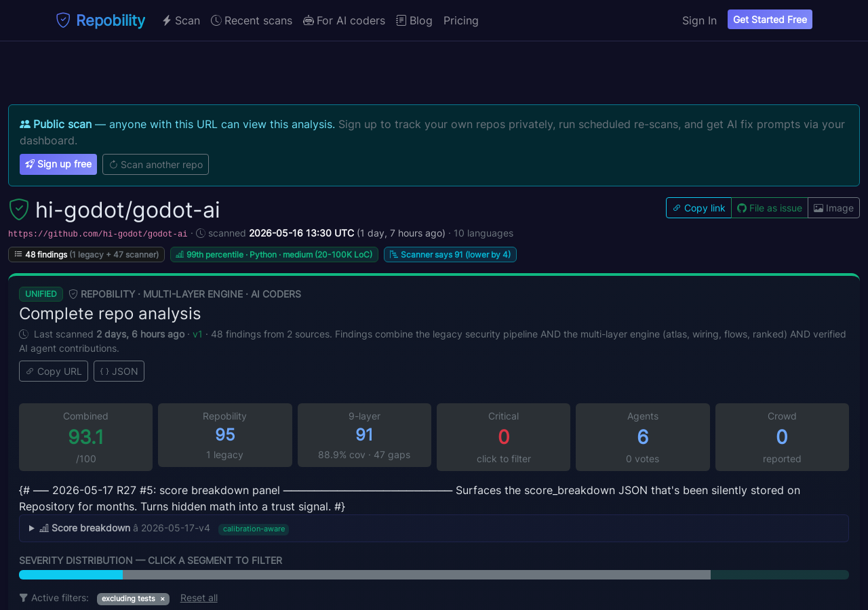868x610 pixels.
Task: Filter by gray severity bar segment
Action: point(416,575)
